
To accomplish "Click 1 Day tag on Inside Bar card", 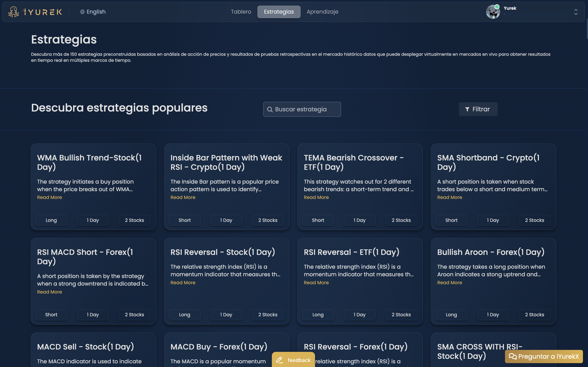I will coord(226,220).
